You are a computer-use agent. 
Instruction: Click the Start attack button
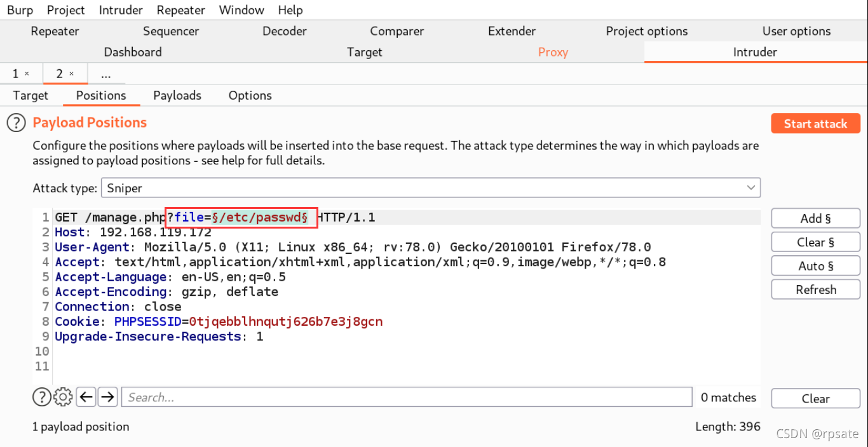[x=816, y=124]
